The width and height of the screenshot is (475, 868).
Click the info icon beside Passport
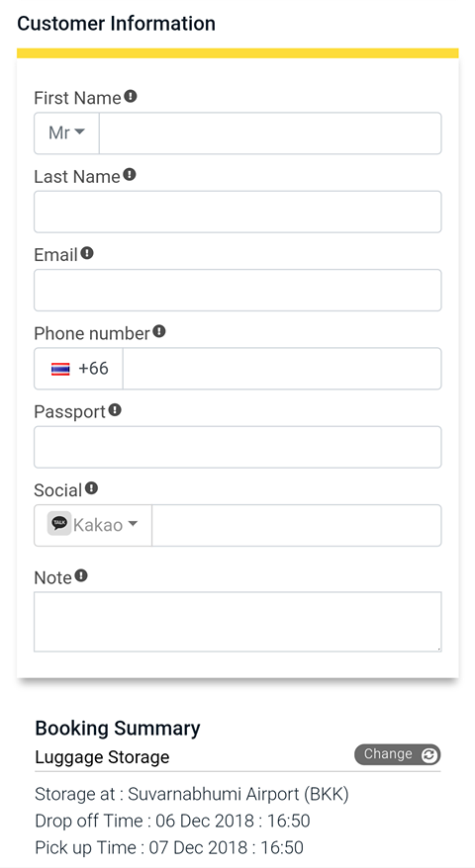pos(115,410)
